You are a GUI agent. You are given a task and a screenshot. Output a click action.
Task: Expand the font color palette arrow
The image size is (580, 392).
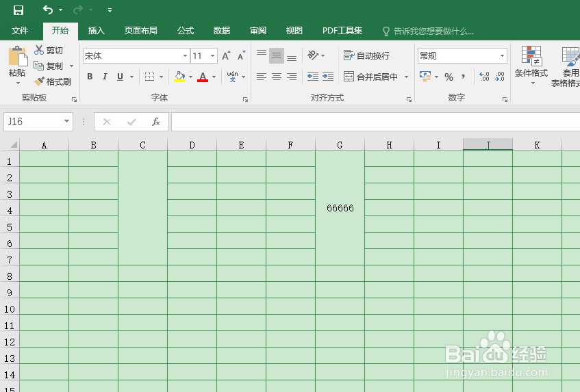(x=214, y=77)
